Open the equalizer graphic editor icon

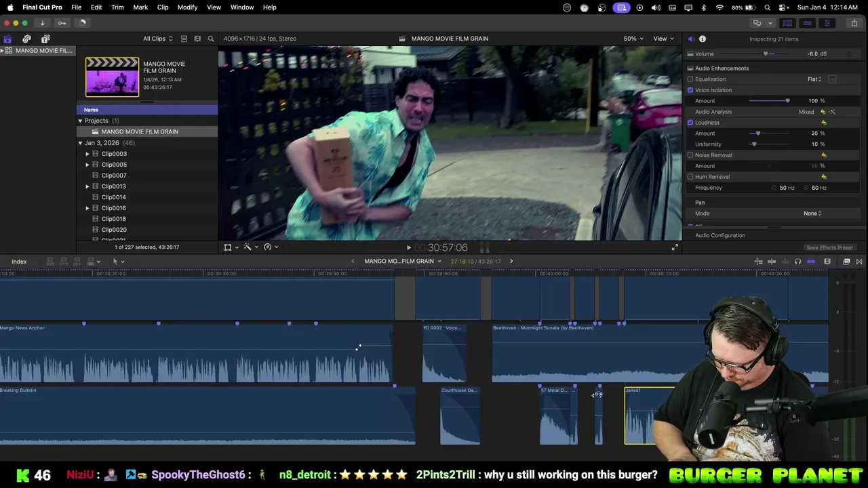tap(832, 79)
